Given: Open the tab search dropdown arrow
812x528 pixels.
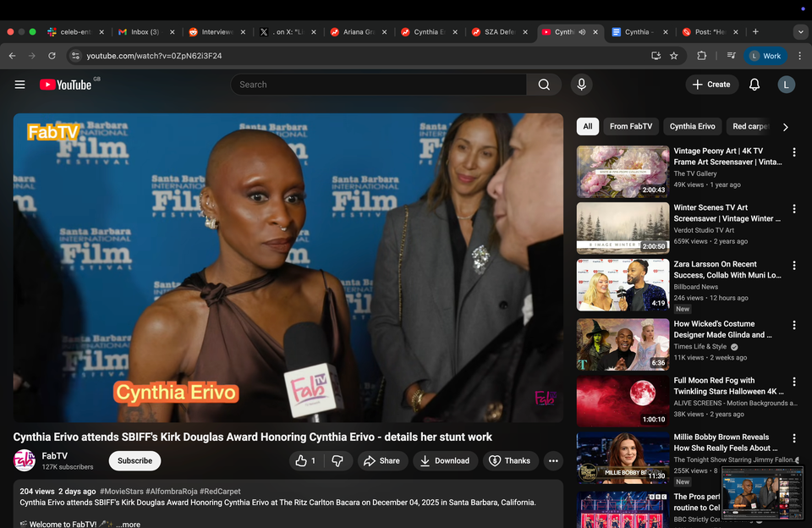Looking at the screenshot, I should [x=800, y=31].
